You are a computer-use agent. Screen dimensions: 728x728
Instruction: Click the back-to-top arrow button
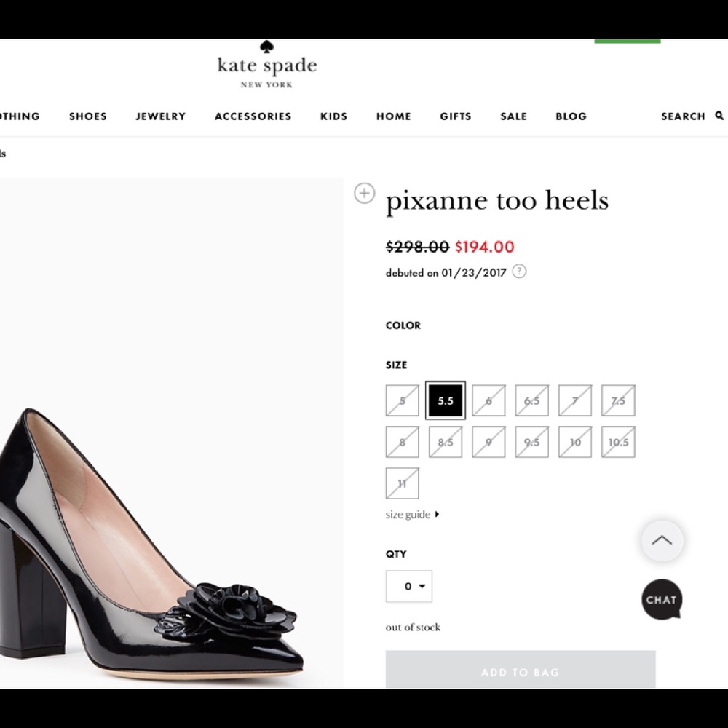[x=662, y=540]
